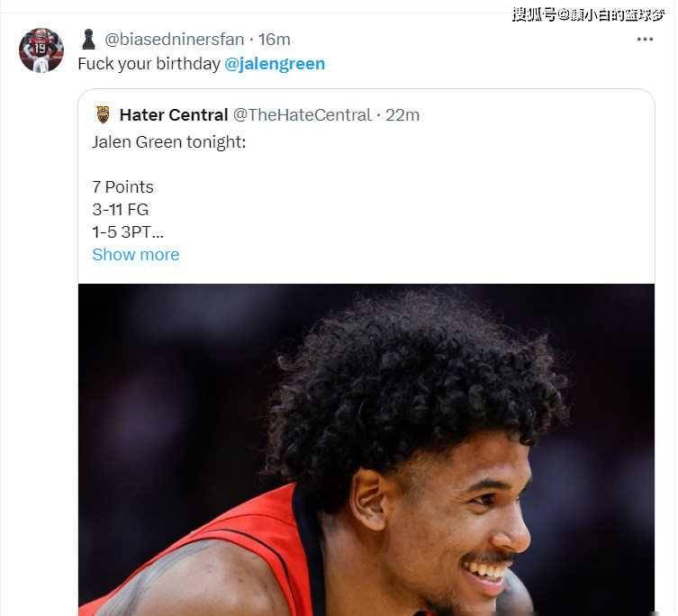Viewport: 678px width, 616px height.
Task: Click the "Fuck your birthday" tweet text
Action: pyautogui.click(x=149, y=64)
